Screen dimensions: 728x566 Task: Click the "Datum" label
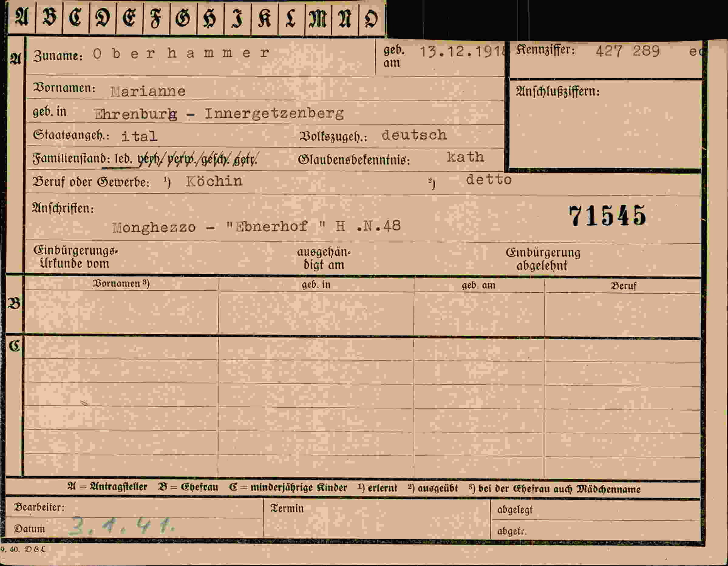point(29,529)
